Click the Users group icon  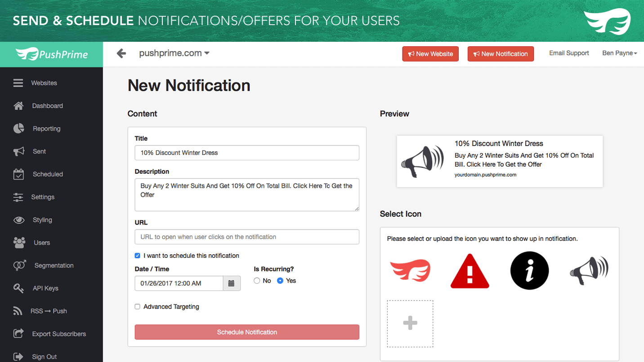point(19,243)
